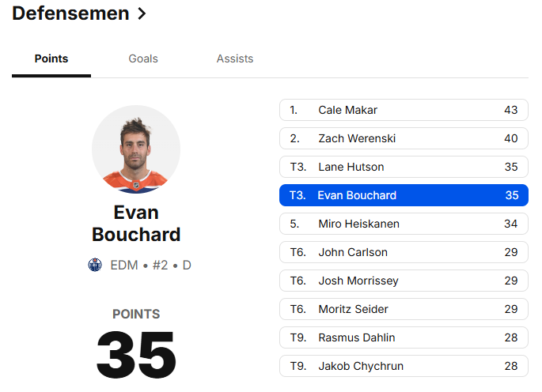
Task: Select Cale Makar in the leaderboard
Action: 404,110
